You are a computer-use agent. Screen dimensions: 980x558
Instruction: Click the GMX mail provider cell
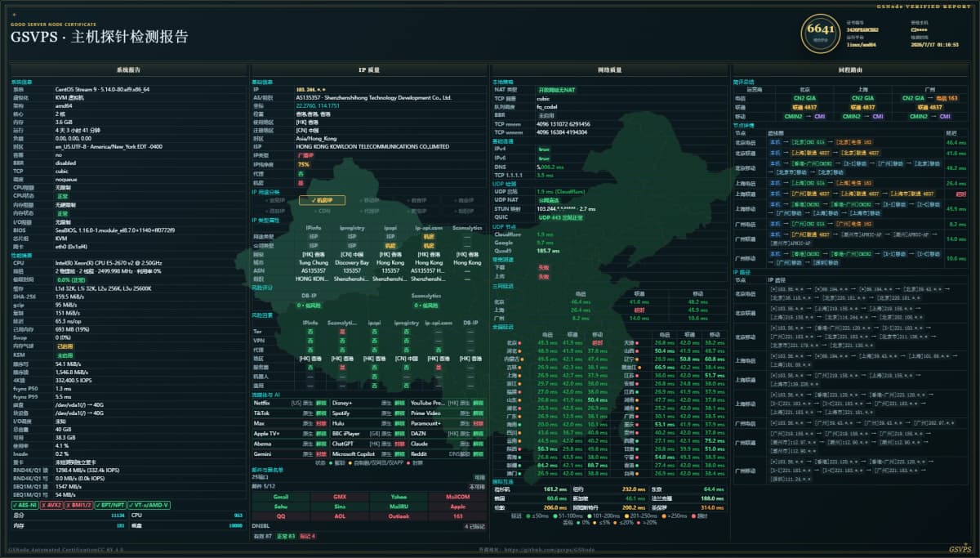340,497
